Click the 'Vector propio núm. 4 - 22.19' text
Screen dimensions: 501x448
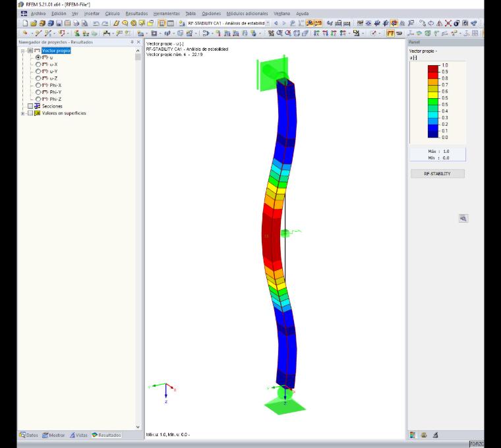(175, 55)
